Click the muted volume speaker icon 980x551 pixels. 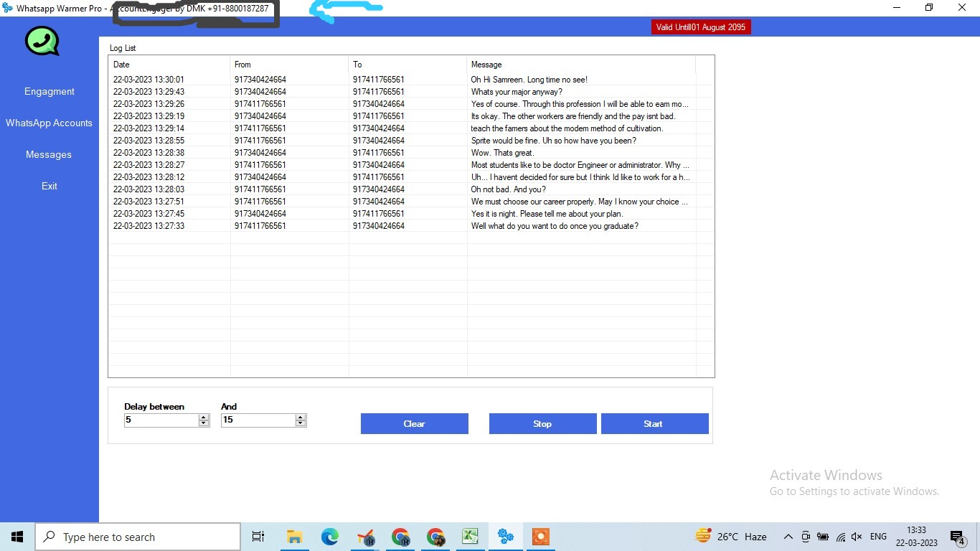click(x=857, y=537)
